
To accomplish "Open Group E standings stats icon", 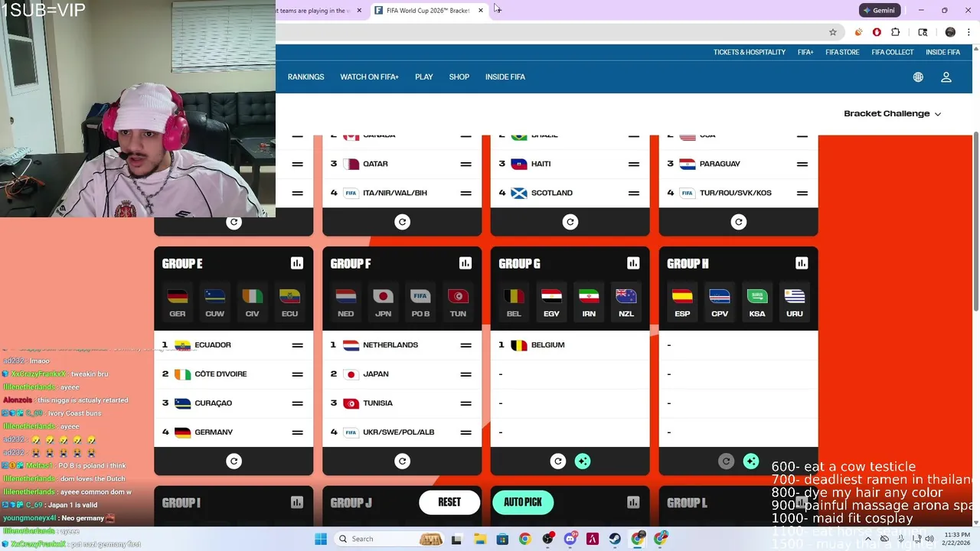I will point(297,263).
